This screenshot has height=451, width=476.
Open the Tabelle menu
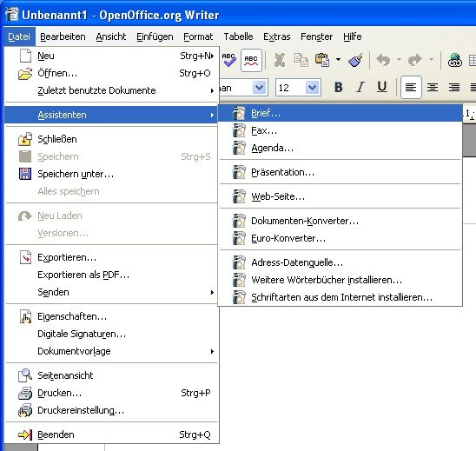(x=238, y=36)
